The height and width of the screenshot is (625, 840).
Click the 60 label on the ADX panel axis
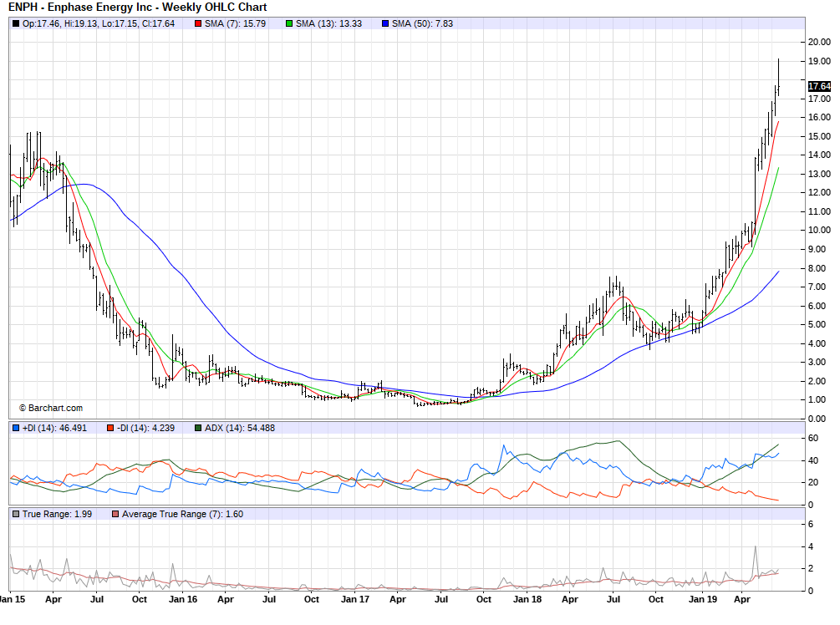pyautogui.click(x=813, y=438)
